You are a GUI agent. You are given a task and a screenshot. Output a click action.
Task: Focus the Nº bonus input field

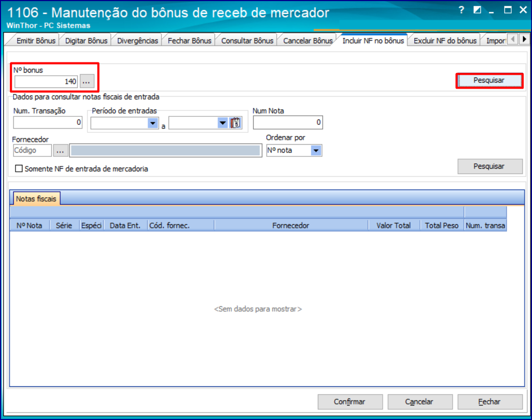[x=46, y=82]
